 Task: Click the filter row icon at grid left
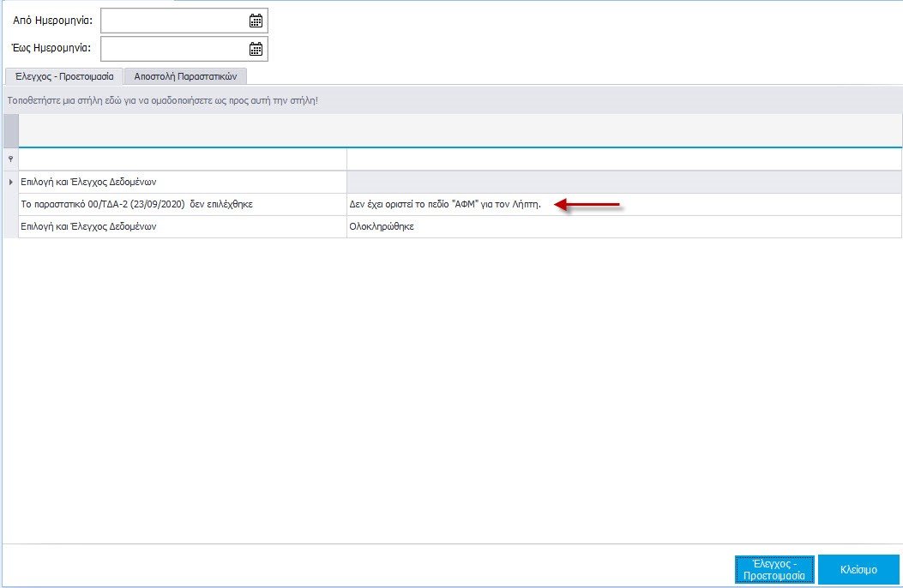pos(10,159)
